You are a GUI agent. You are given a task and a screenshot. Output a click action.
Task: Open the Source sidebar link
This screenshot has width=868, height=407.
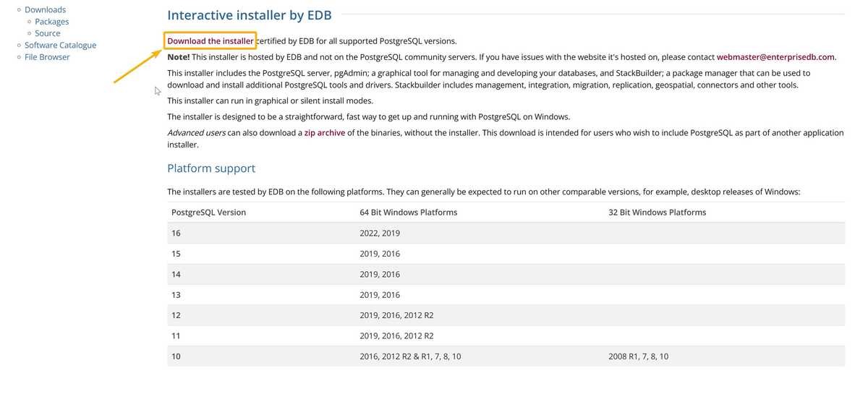[48, 33]
